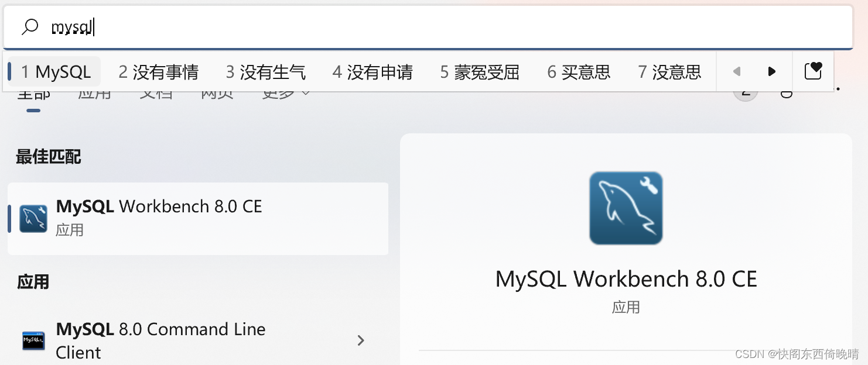Go to next IME candidate page
The image size is (868, 365).
click(771, 71)
